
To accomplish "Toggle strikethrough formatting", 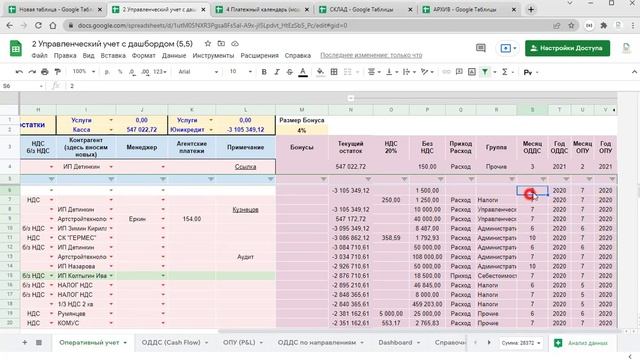I will click(x=289, y=72).
